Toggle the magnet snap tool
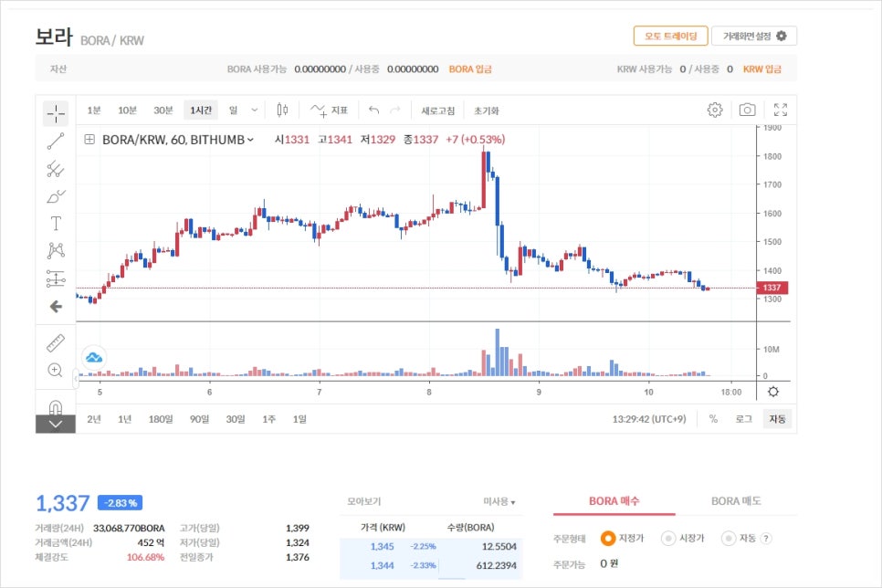 (56, 406)
